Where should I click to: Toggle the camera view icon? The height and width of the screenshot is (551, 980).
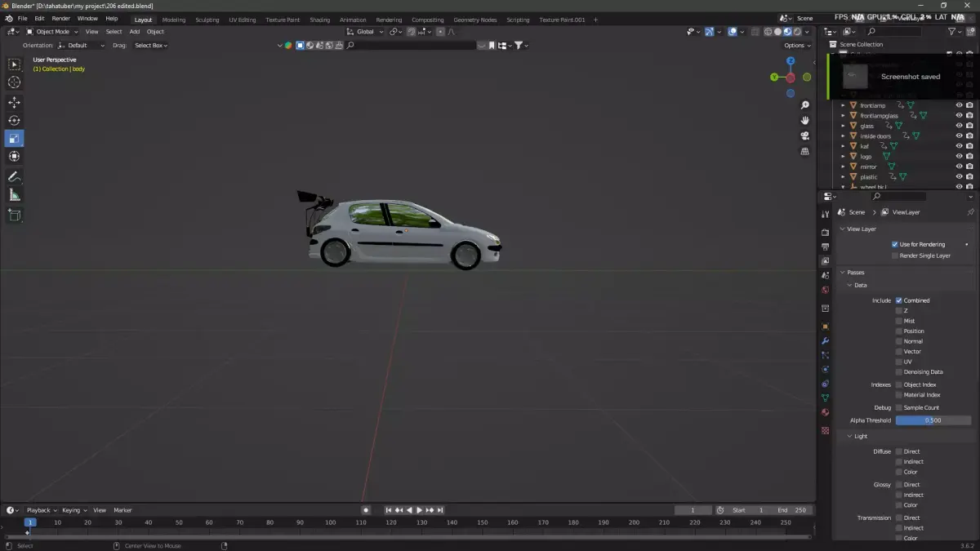pyautogui.click(x=804, y=136)
